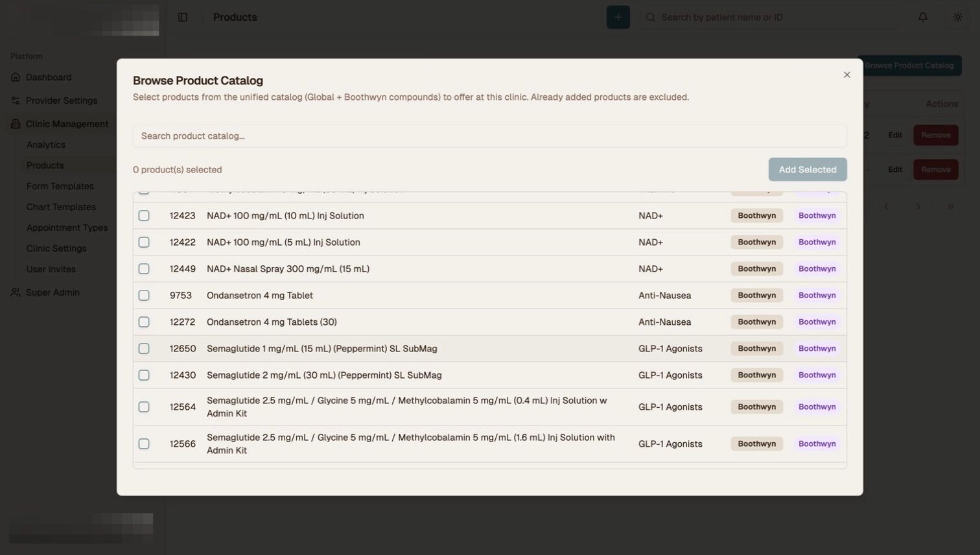The height and width of the screenshot is (555, 980).
Task: Open Chart Templates page
Action: pos(61,207)
